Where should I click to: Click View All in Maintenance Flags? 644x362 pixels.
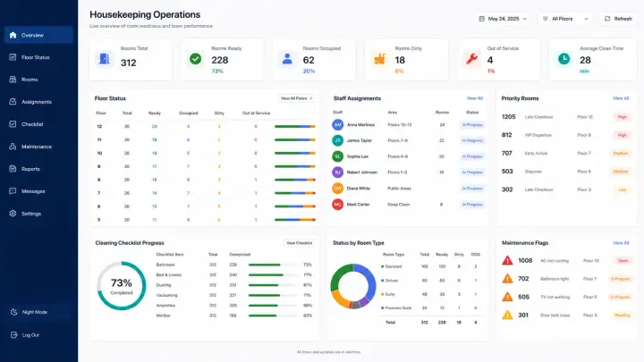click(x=621, y=243)
